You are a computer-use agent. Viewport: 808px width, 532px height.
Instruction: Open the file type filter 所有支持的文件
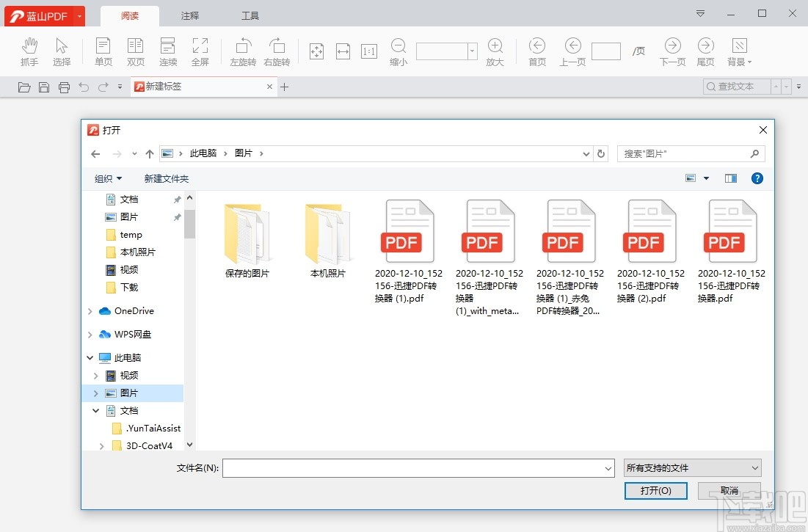pos(691,467)
